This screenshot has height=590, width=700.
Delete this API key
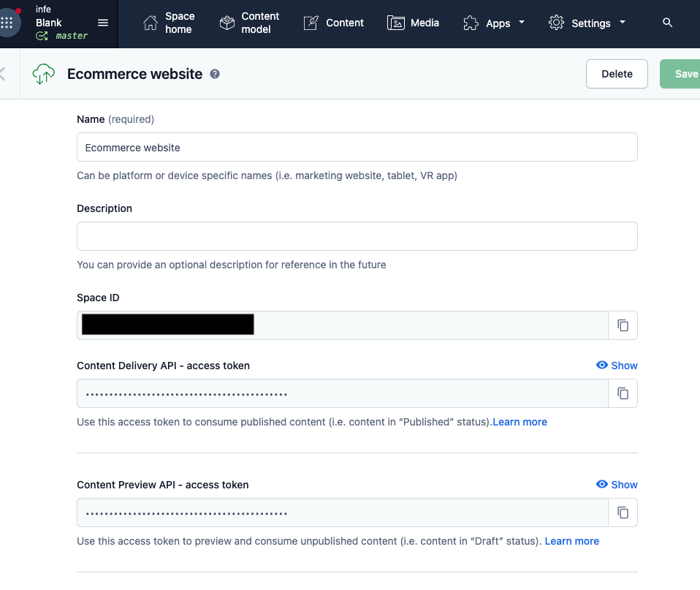[x=617, y=74]
